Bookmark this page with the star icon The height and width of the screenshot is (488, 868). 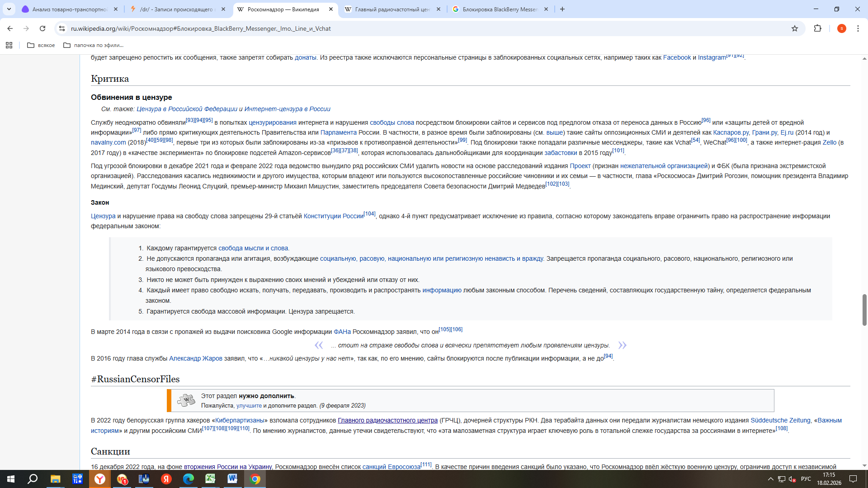(795, 28)
